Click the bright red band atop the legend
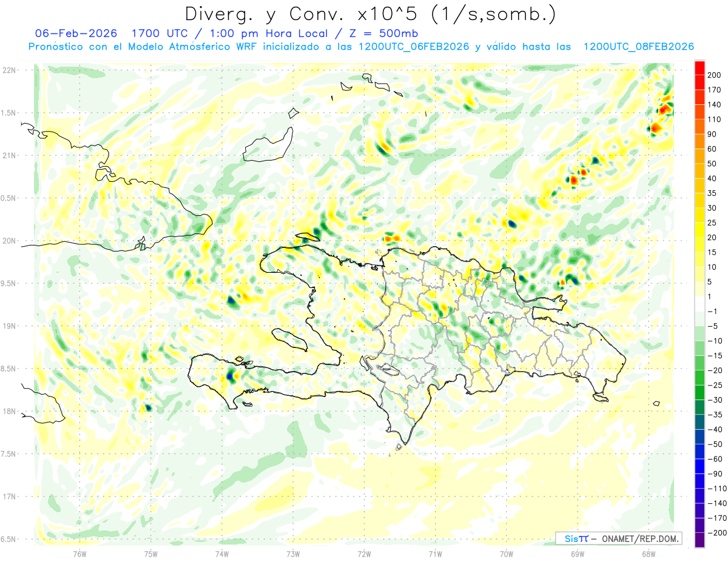 pyautogui.click(x=699, y=67)
